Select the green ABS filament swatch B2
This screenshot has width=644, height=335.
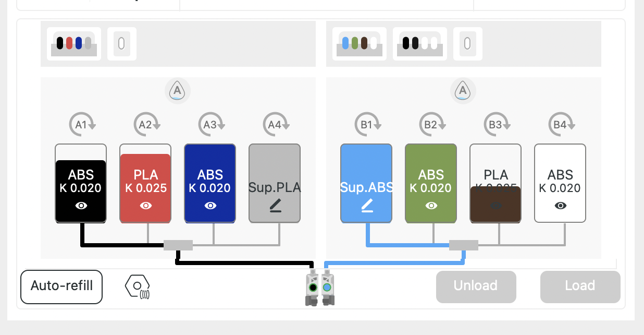click(431, 184)
